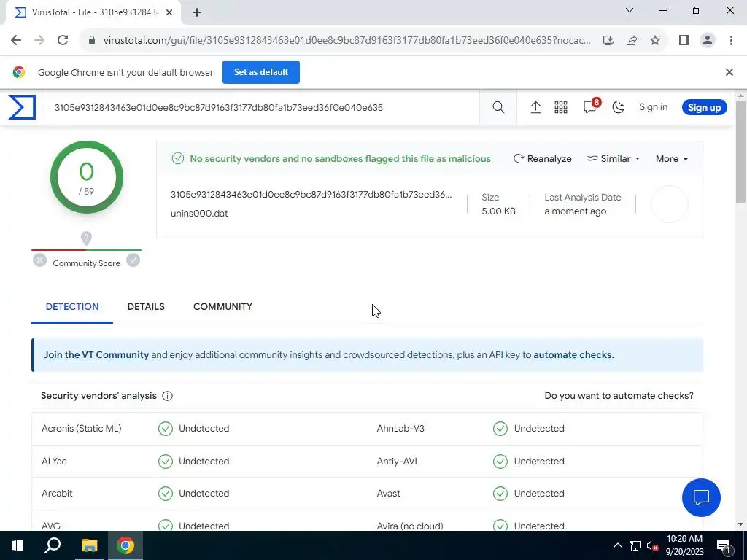Click the network tray icon

[x=635, y=545]
